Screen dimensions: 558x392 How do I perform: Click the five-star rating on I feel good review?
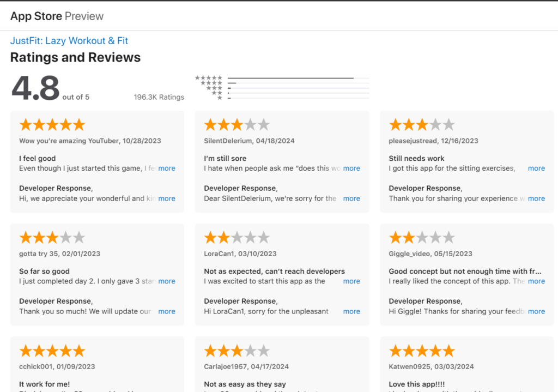[52, 125]
